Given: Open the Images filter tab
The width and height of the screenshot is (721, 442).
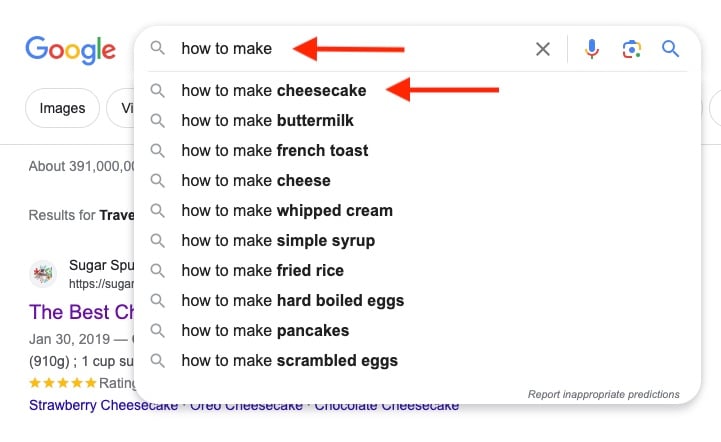Looking at the screenshot, I should pyautogui.click(x=62, y=108).
